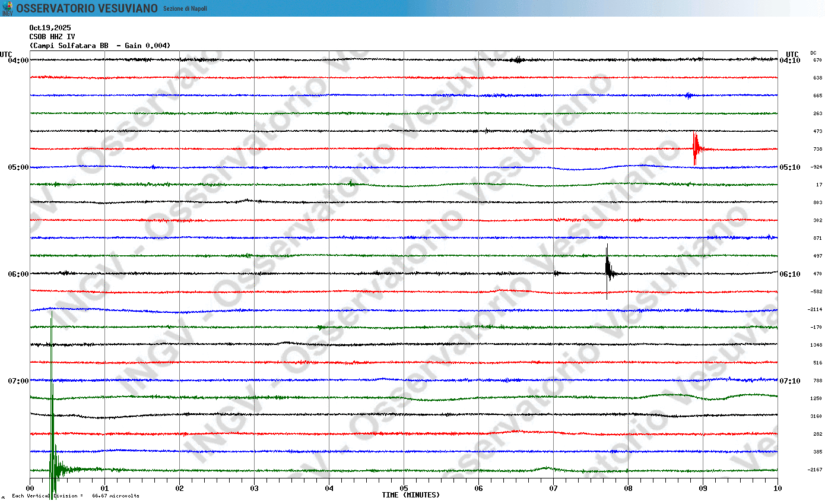This screenshot has width=825, height=504.
Task: Click the black seismic event near minute 08
Action: point(608,271)
